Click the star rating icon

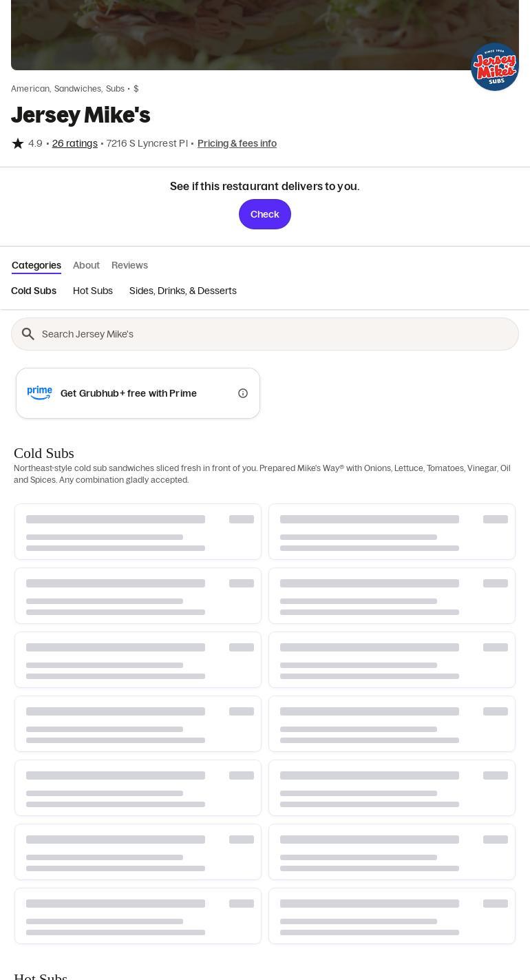coord(18,143)
